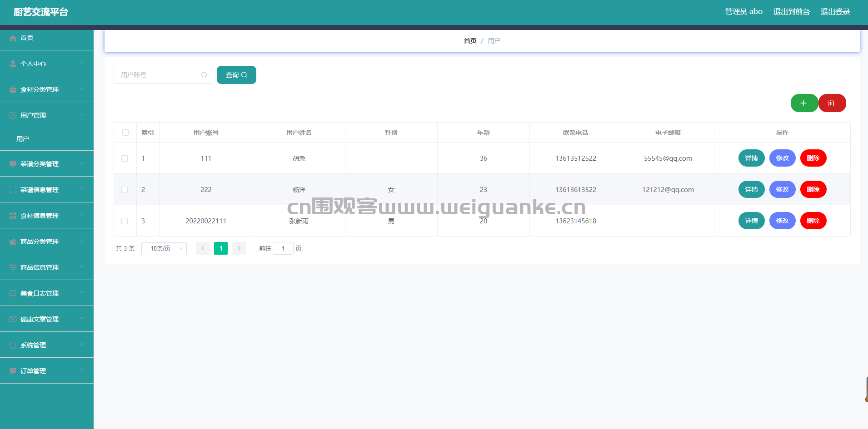Click 修改 for user 杨洋
Image resolution: width=868 pixels, height=429 pixels.
click(782, 189)
